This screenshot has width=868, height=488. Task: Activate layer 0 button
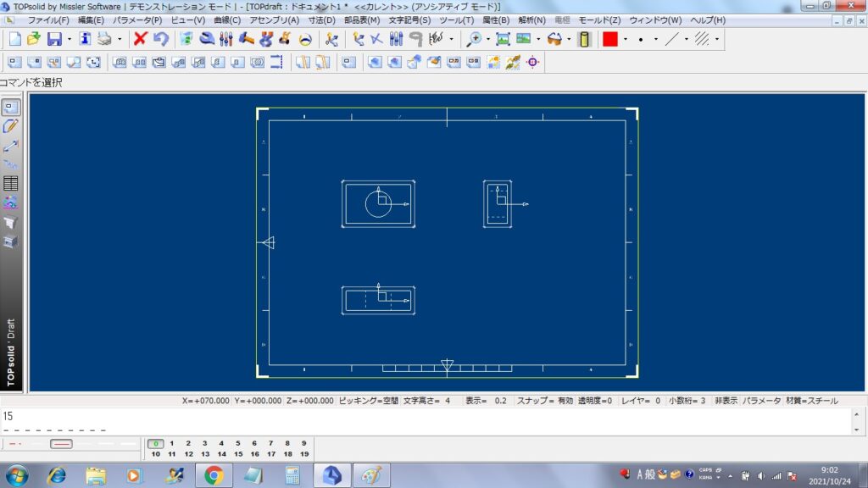pyautogui.click(x=156, y=443)
